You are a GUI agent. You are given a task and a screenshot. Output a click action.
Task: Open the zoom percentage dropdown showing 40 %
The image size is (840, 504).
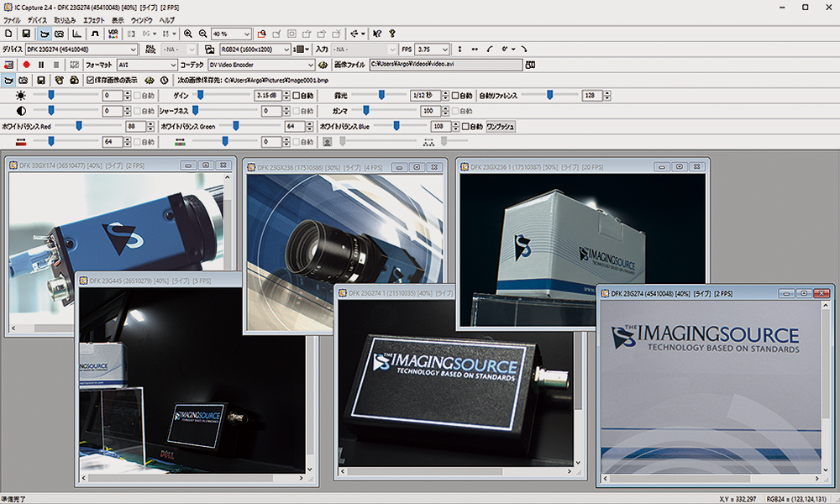tap(231, 34)
